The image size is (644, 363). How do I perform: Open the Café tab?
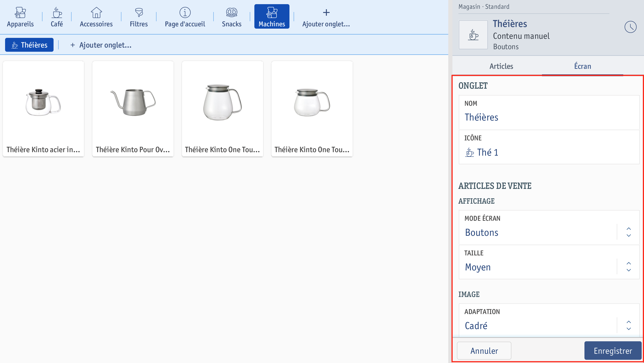pyautogui.click(x=57, y=17)
